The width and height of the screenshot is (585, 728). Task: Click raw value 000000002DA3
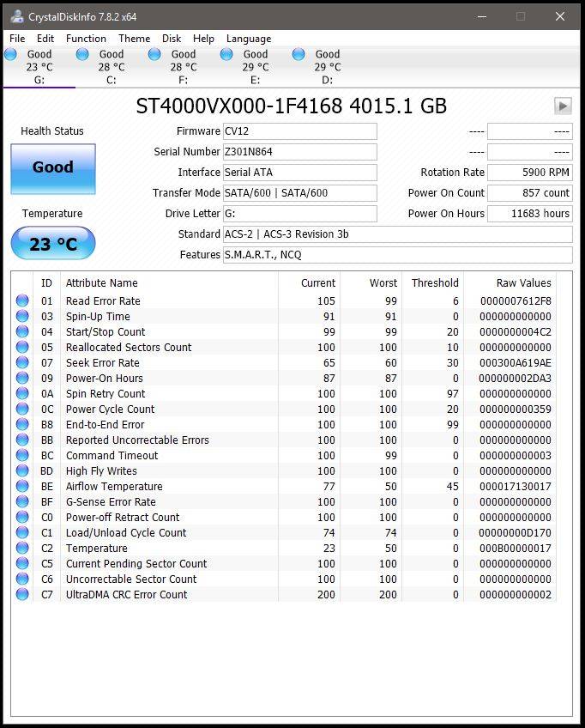[516, 378]
